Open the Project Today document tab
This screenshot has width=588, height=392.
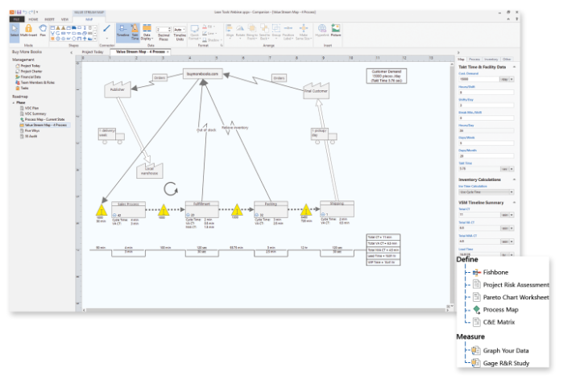(93, 52)
